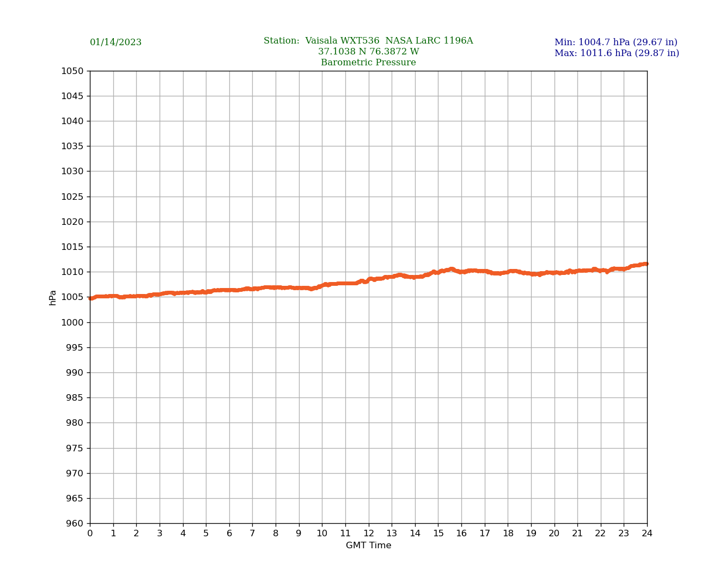719x588 pixels.
Task: Click the 12 hour x-axis tick
Action: tap(369, 534)
